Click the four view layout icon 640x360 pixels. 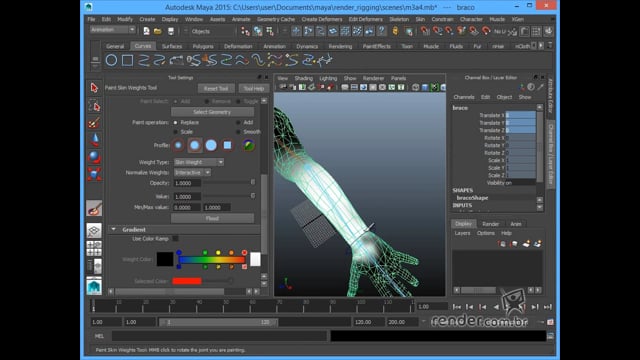tap(94, 248)
